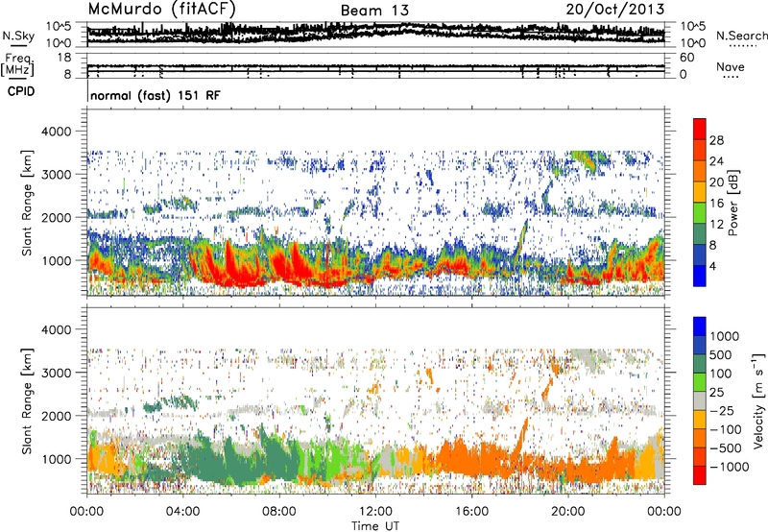Click the "−100" Velocity colorbar label
The height and width of the screenshot is (532, 768).
[726, 429]
